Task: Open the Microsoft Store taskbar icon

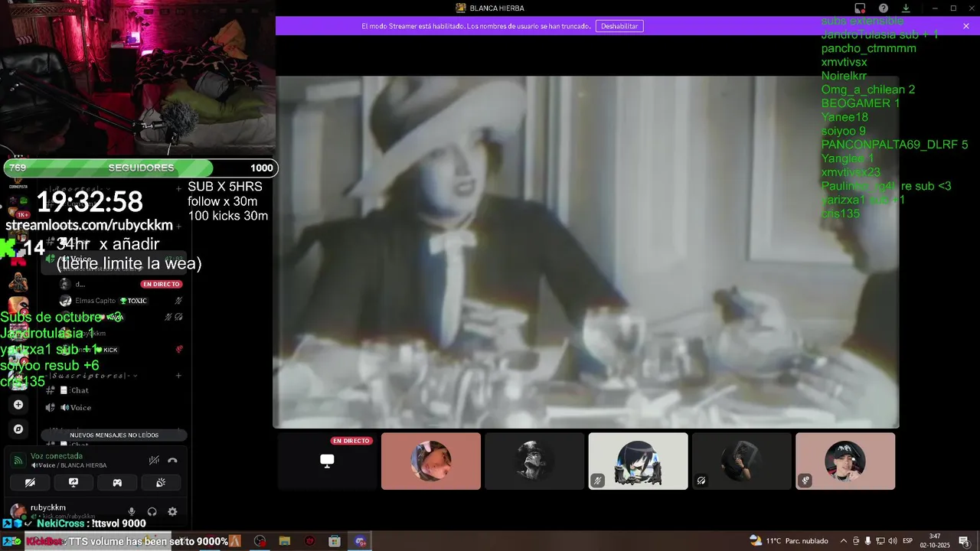Action: (x=335, y=541)
